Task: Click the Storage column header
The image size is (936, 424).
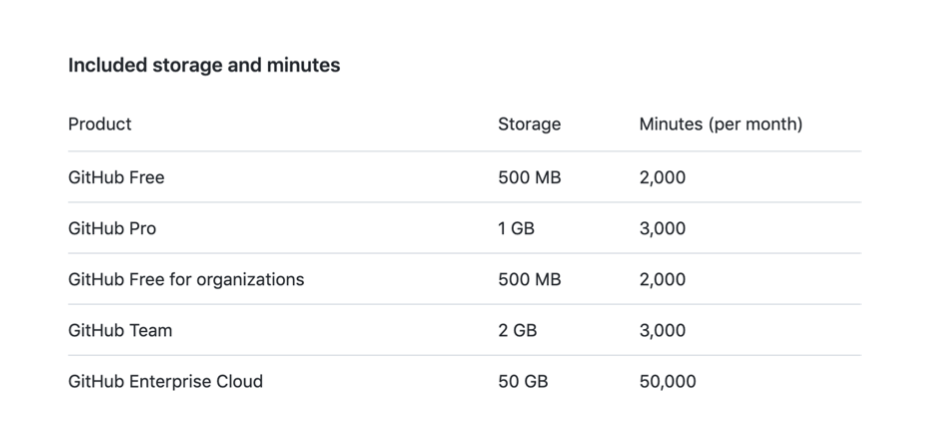Action: [529, 125]
